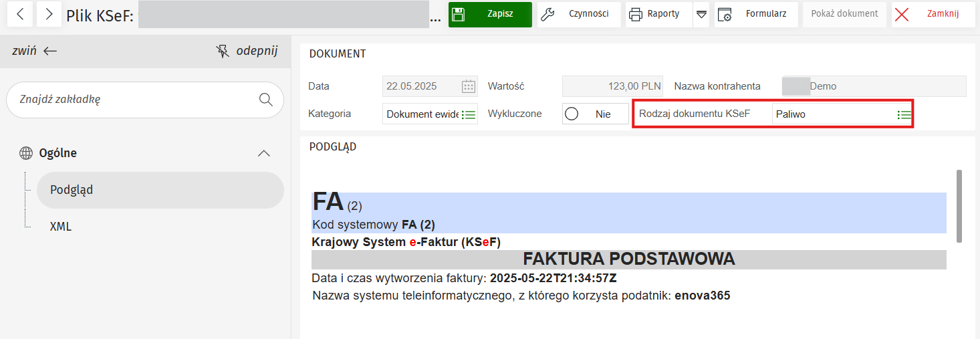Viewport: 980px width, 339px height.
Task: Collapse the sidebar using zwiń
Action: pos(35,51)
